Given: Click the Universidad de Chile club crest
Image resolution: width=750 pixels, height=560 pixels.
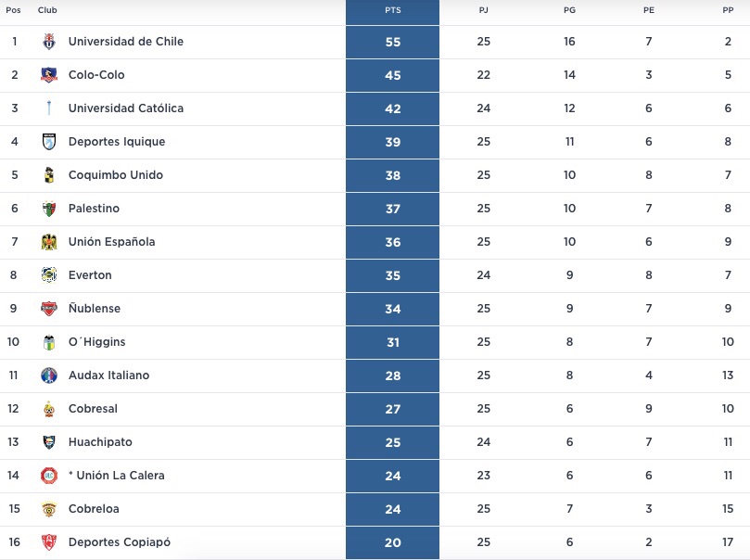Looking at the screenshot, I should point(49,42).
